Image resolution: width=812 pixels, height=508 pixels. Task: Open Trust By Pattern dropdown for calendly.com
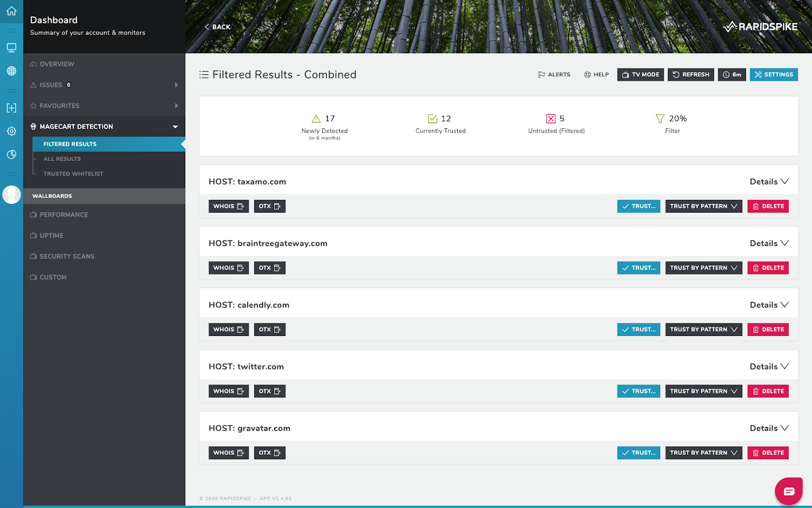tap(703, 329)
